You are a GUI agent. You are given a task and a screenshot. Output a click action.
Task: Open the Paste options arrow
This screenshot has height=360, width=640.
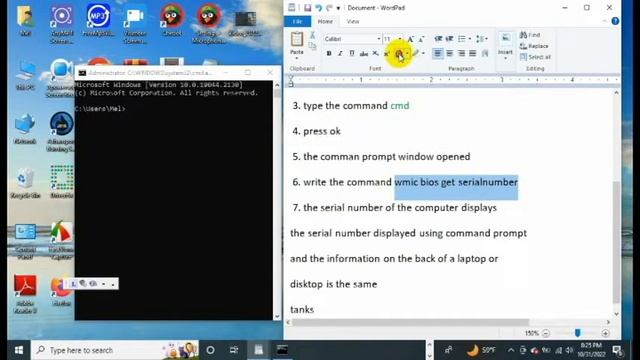(x=297, y=58)
